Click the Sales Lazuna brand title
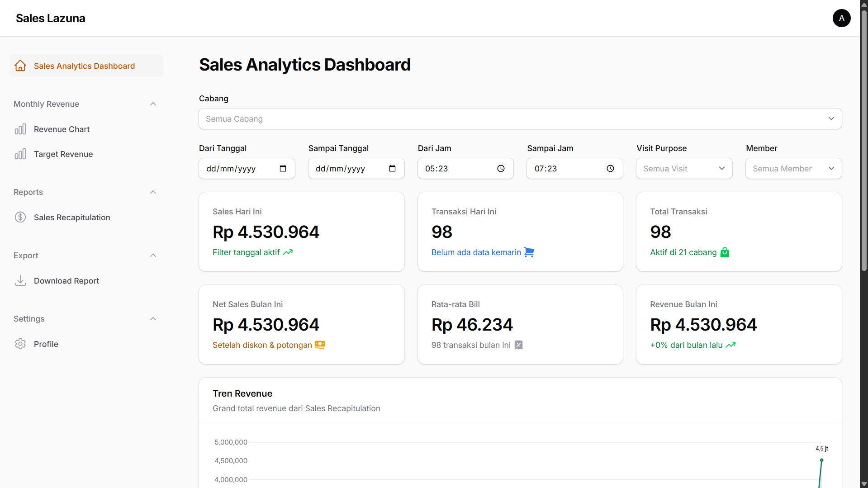Viewport: 868px width, 488px height. (x=51, y=18)
